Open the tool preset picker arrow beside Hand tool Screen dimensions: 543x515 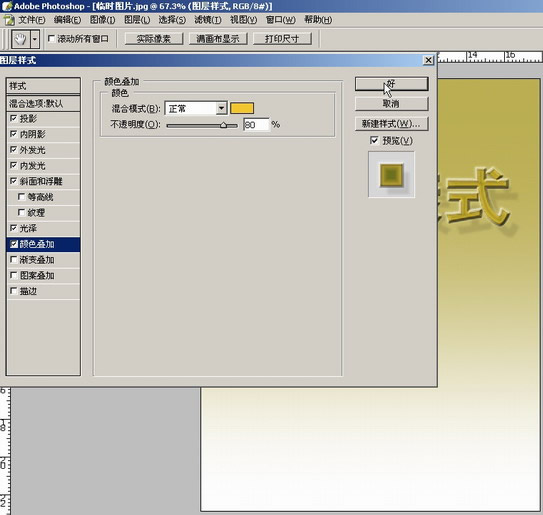point(35,39)
